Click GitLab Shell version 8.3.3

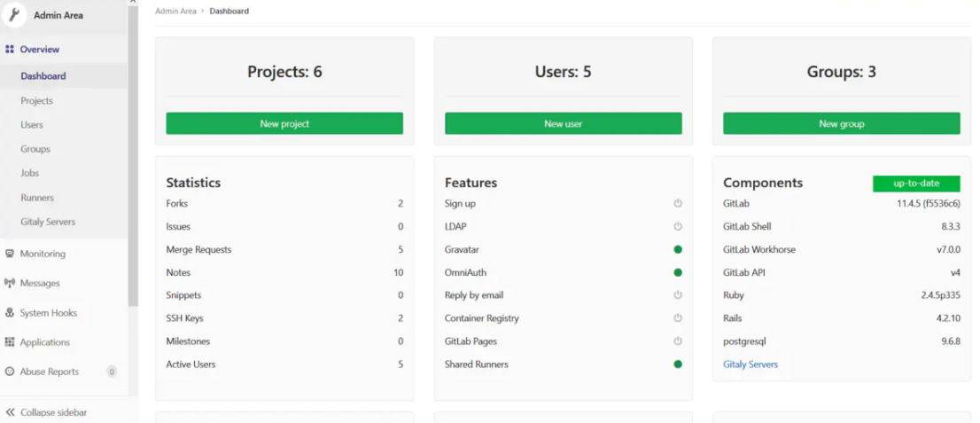pos(951,226)
